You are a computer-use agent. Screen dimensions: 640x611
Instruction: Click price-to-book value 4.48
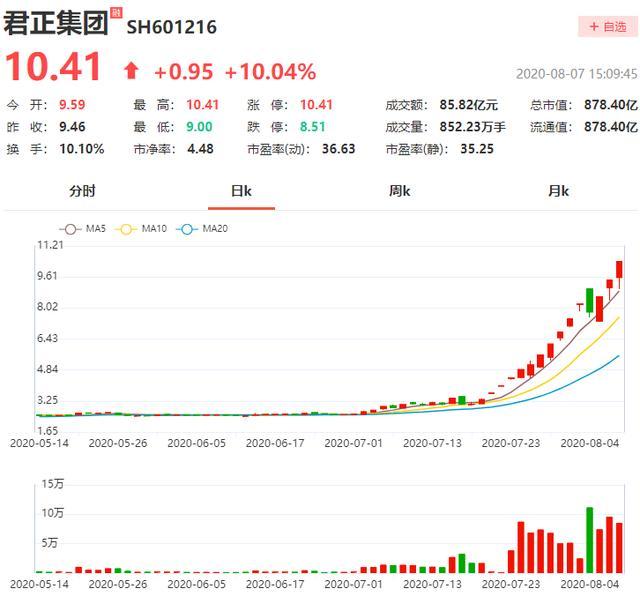[x=200, y=149]
